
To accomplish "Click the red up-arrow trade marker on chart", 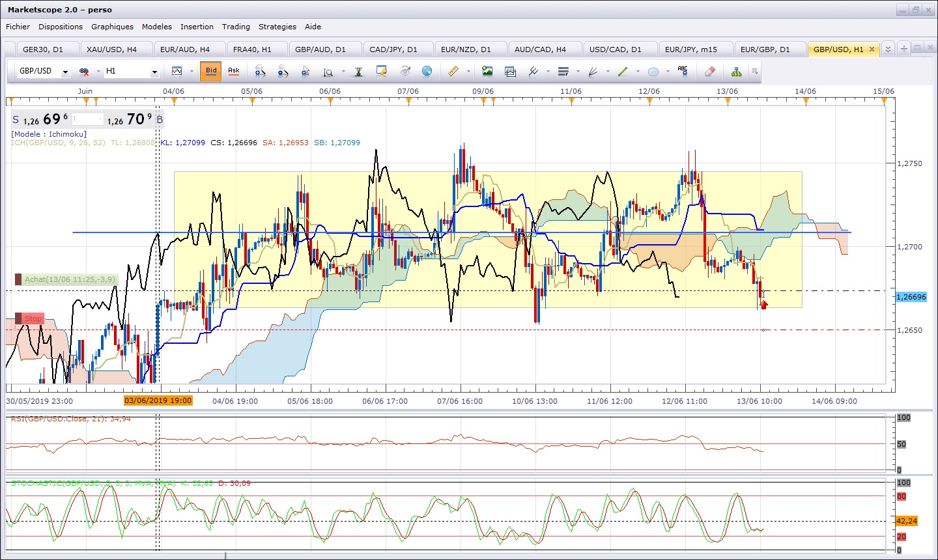I will (x=764, y=304).
